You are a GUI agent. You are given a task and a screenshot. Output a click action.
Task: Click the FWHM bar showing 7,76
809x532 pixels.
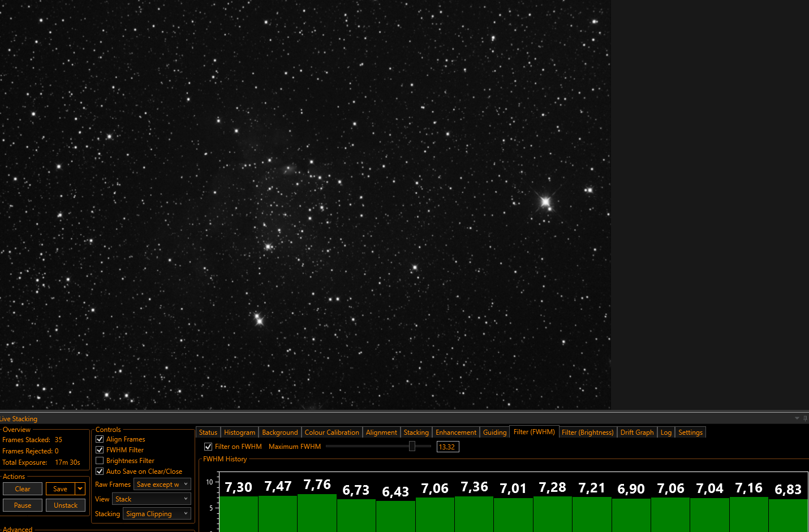317,513
